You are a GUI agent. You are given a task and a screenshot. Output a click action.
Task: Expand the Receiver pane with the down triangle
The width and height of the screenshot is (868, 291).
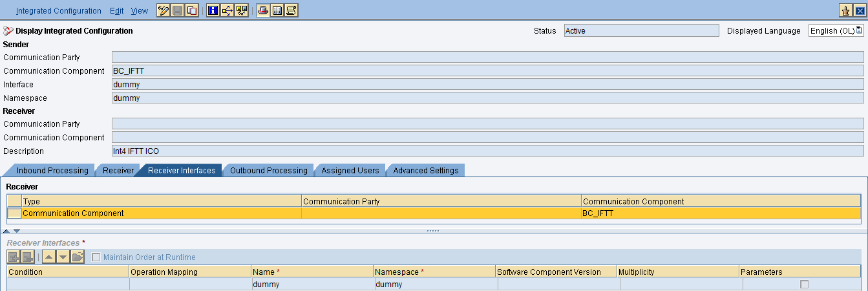click(17, 231)
